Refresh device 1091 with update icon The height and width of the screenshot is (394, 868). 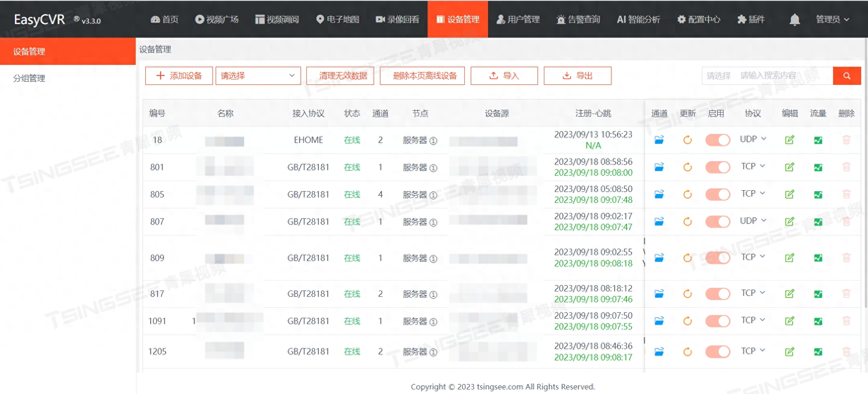click(x=687, y=321)
